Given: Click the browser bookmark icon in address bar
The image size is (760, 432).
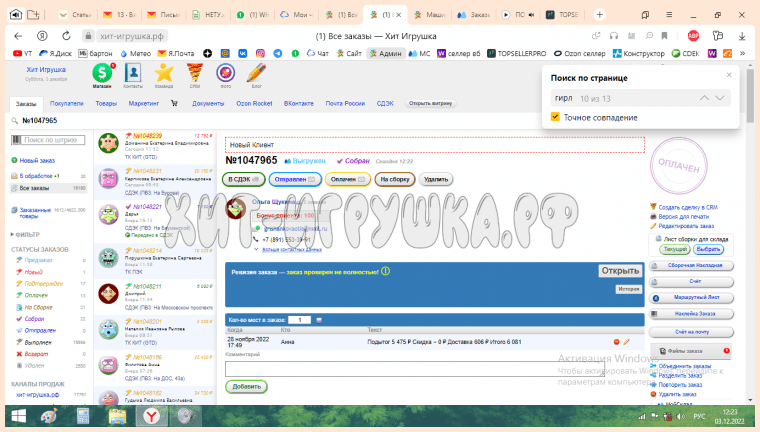Looking at the screenshot, I should (665, 36).
